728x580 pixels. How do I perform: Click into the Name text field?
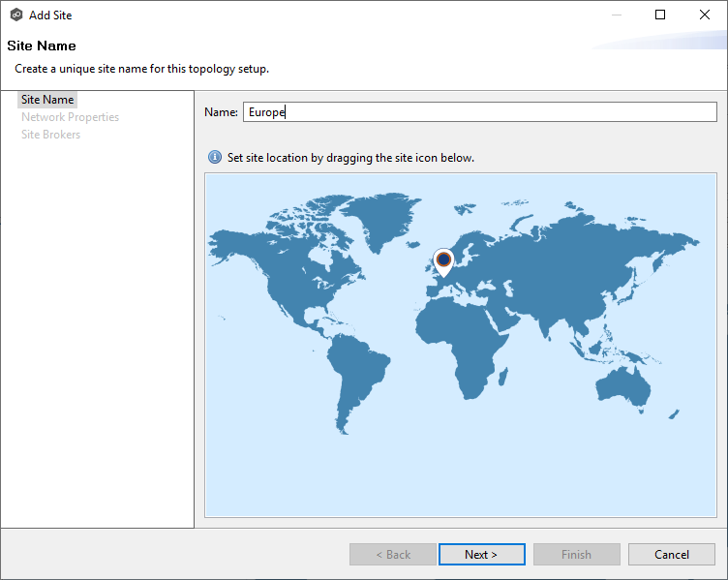tap(479, 112)
